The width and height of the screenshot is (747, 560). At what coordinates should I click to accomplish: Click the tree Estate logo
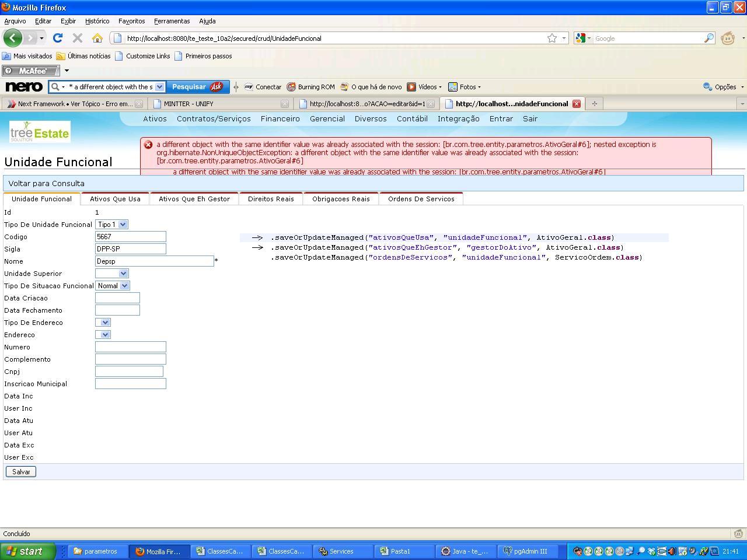pos(40,132)
